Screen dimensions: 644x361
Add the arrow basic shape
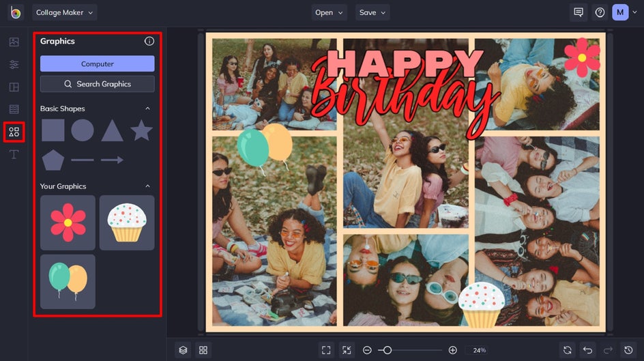(x=112, y=160)
